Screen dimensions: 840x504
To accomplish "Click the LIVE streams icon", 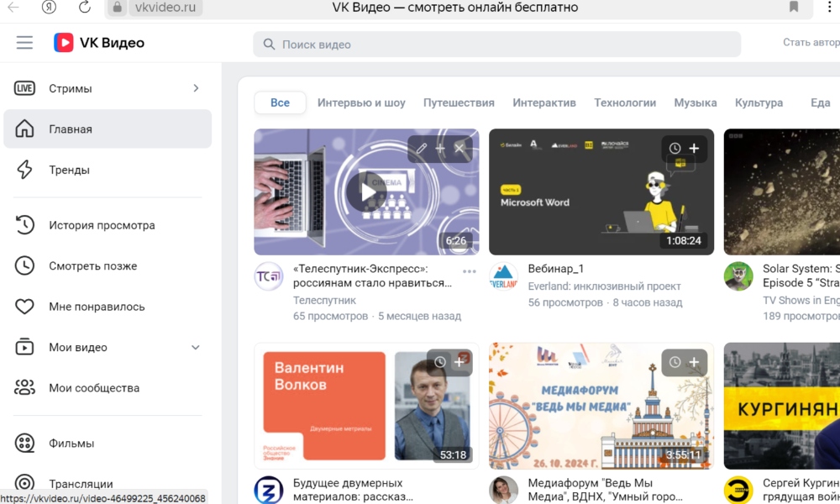I will (x=24, y=88).
